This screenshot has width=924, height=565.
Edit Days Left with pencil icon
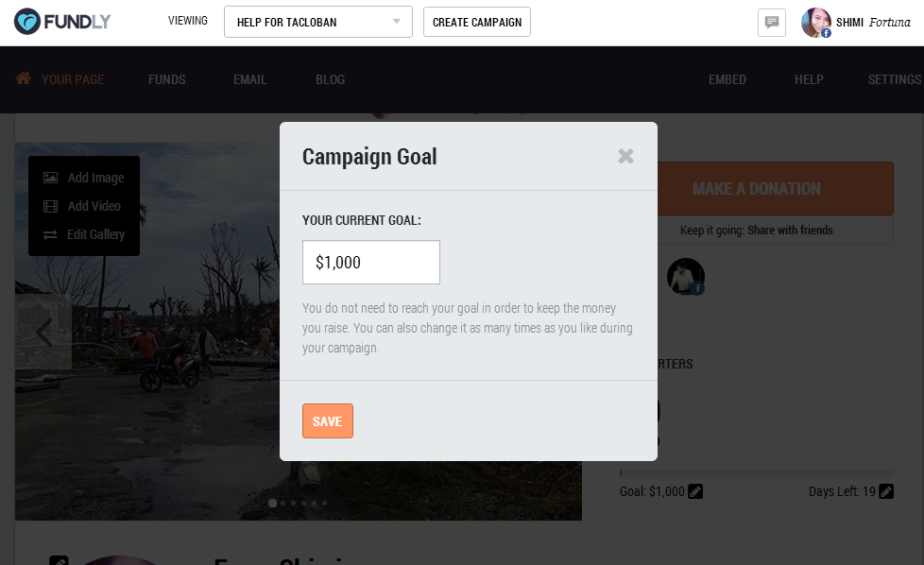(886, 491)
